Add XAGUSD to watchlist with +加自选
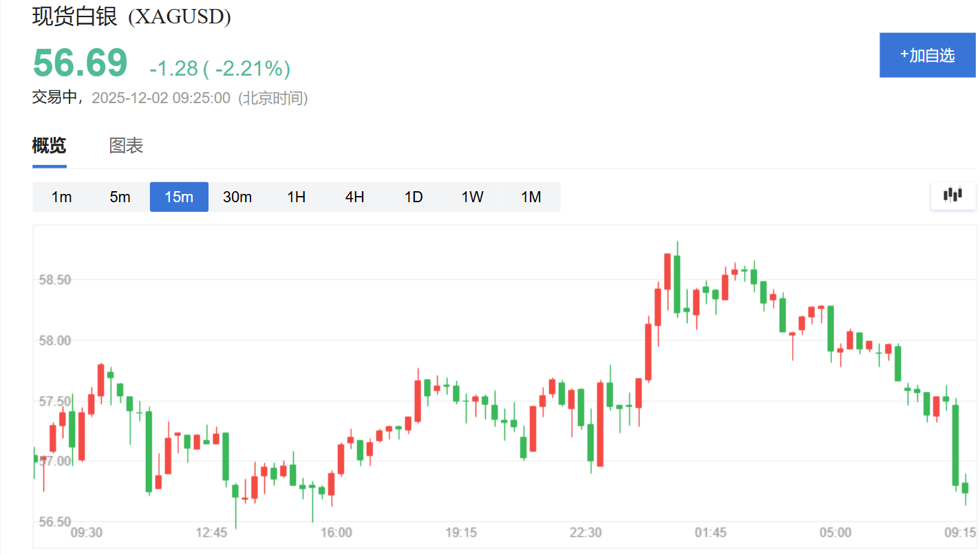The image size is (980, 555). click(928, 55)
